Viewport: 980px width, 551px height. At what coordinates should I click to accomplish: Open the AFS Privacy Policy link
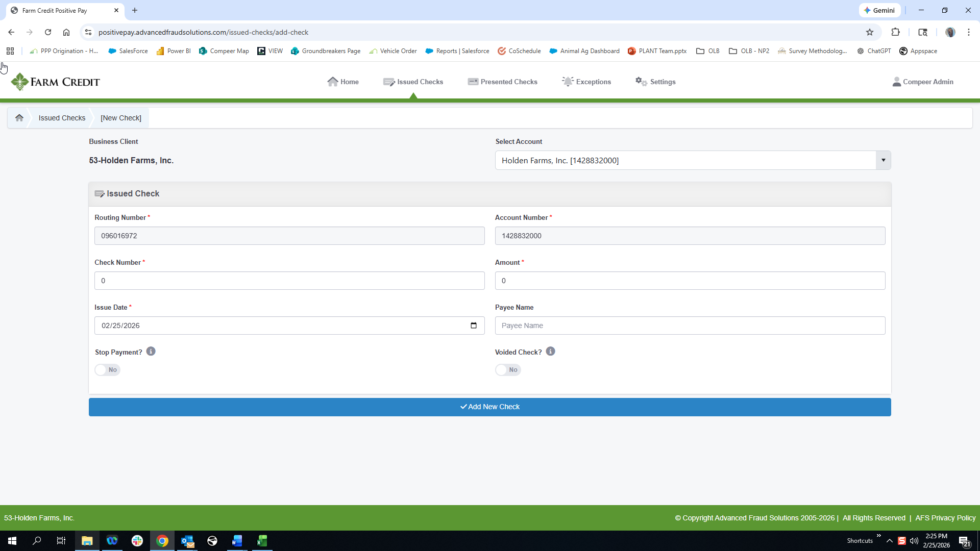pos(945,518)
